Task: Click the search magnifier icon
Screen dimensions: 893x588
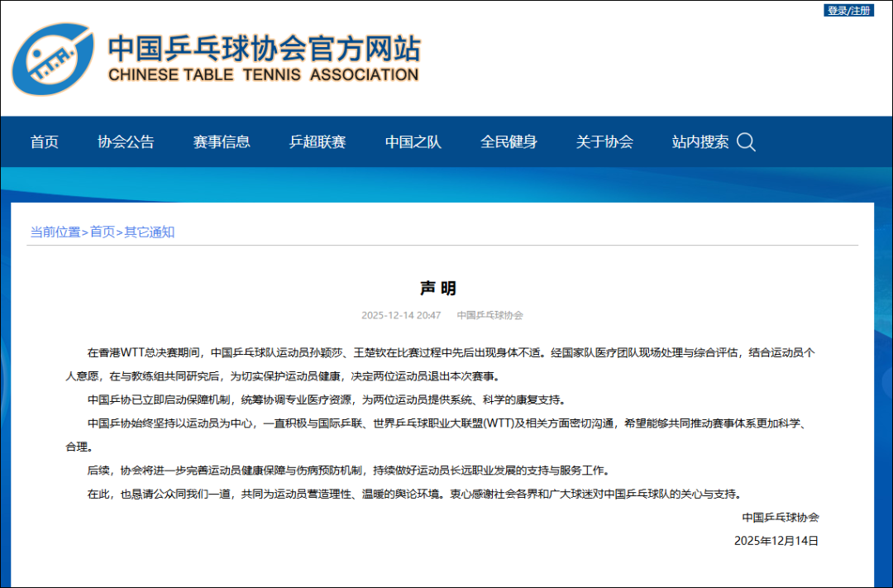Action: [x=746, y=142]
